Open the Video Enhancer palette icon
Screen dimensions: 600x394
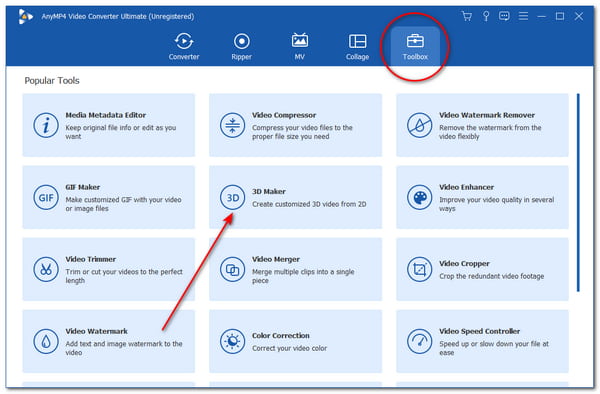click(x=419, y=197)
